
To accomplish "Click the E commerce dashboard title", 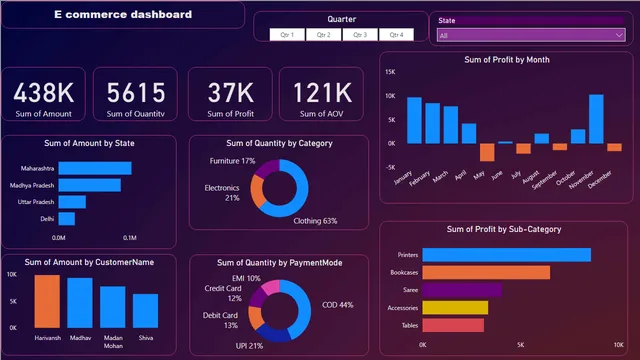I will coord(123,15).
